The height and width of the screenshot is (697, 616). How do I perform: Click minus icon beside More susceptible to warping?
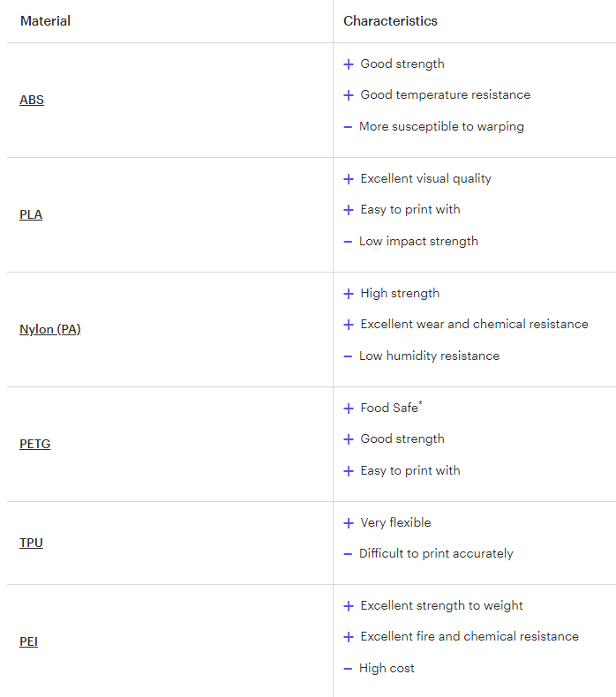coord(348,128)
